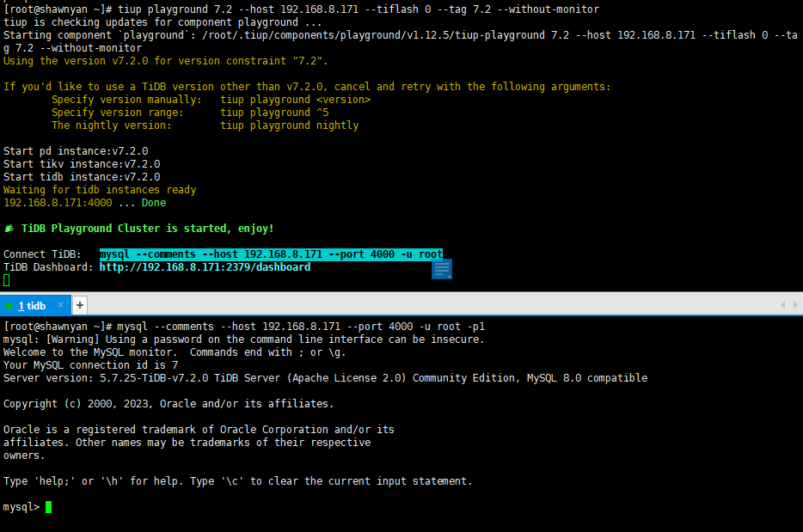Click at the mysql> prompt cursor
803x532 pixels.
[49, 507]
